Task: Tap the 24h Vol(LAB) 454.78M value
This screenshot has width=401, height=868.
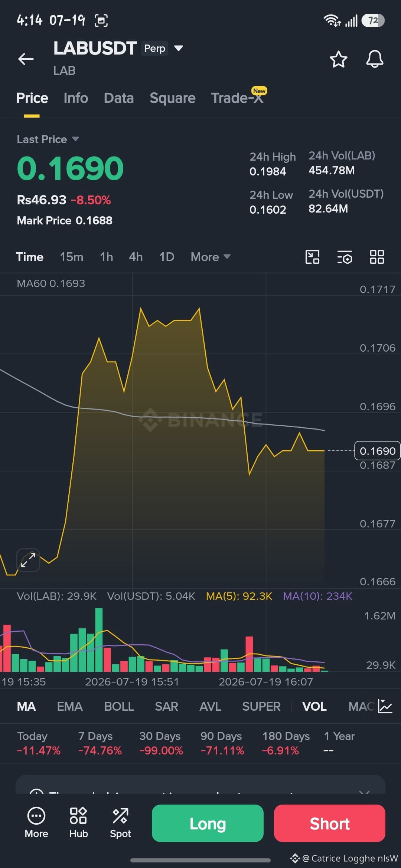Action: pyautogui.click(x=332, y=171)
